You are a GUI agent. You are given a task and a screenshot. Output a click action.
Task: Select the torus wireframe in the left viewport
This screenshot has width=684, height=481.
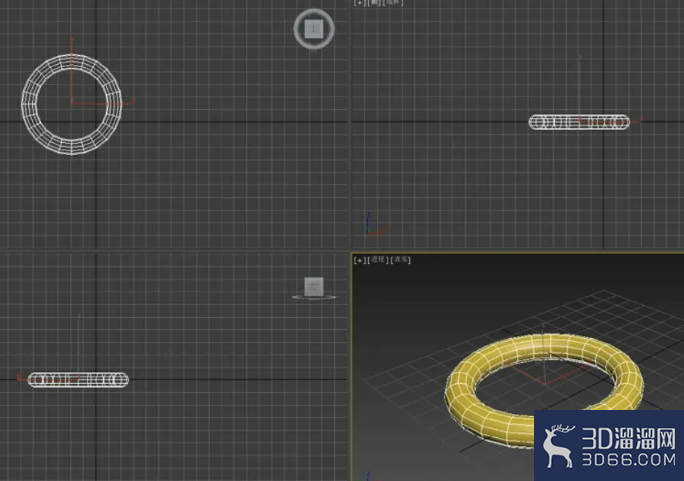pos(78,380)
